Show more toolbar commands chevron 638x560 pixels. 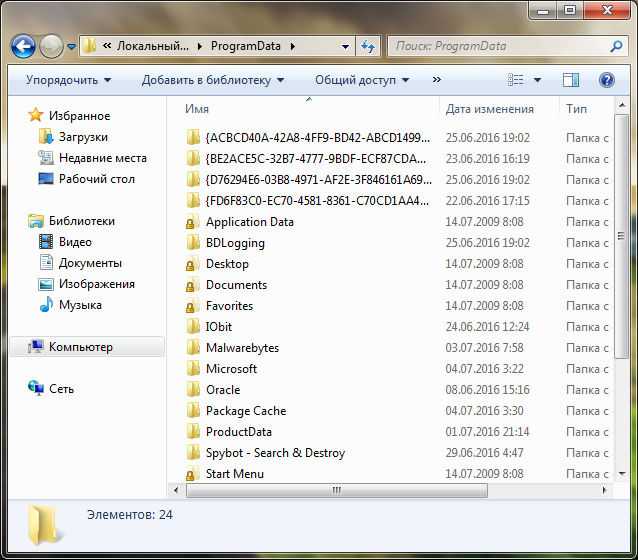[x=437, y=80]
